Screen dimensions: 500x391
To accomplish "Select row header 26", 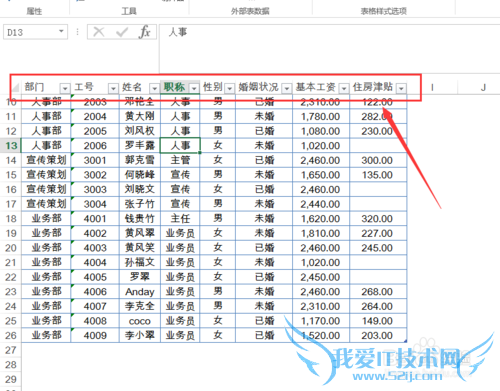I will pyautogui.click(x=11, y=335).
